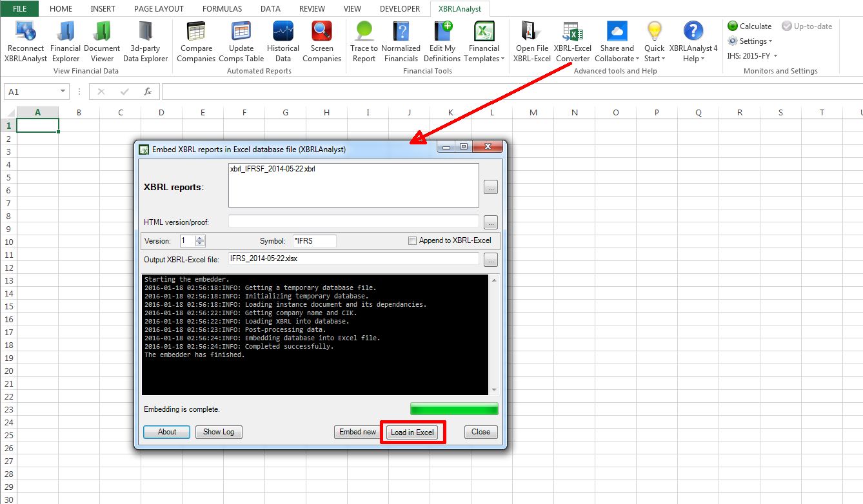Click Update Comps Table icon

tap(241, 41)
